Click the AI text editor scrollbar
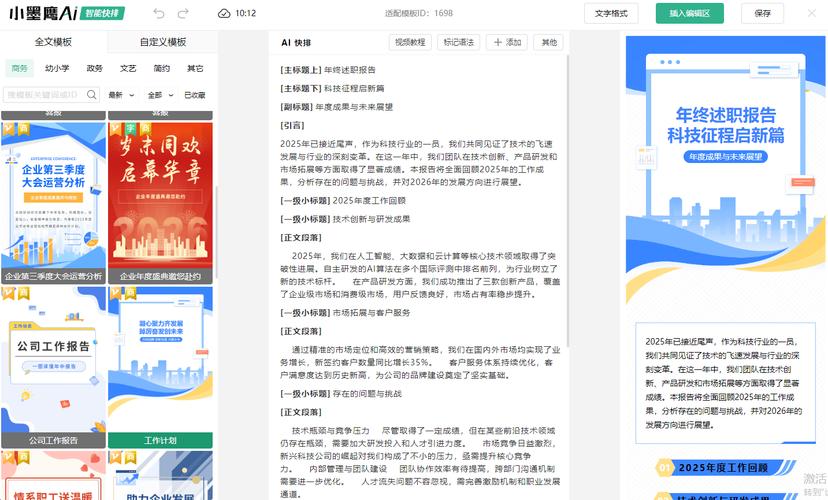Image resolution: width=828 pixels, height=500 pixels. pos(568,201)
